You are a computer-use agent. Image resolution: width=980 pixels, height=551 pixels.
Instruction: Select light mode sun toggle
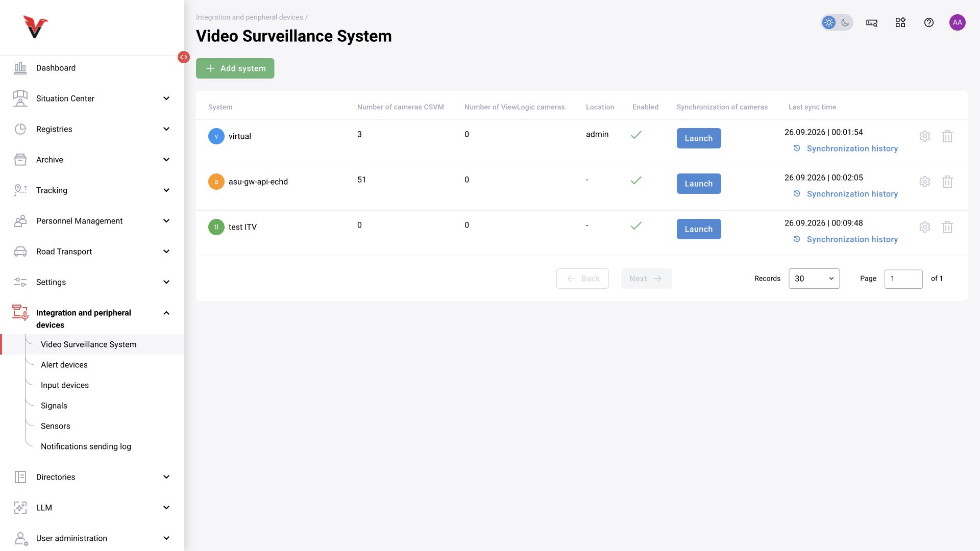click(x=829, y=22)
